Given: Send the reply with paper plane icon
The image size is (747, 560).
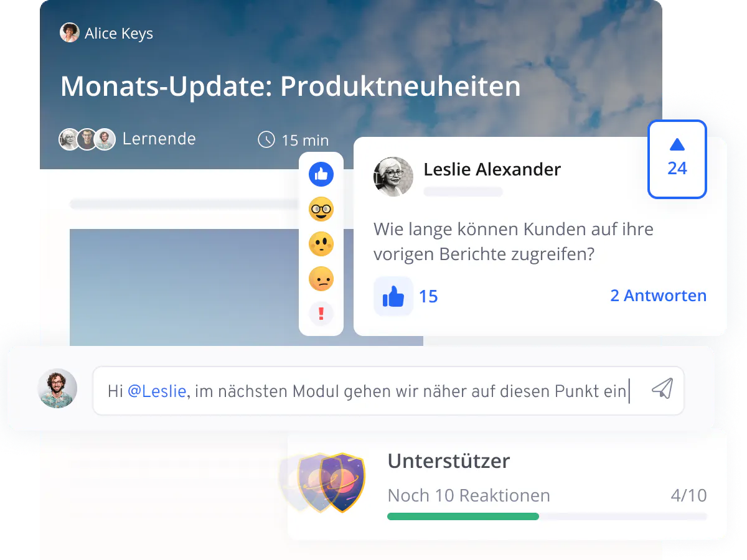Looking at the screenshot, I should (x=662, y=390).
